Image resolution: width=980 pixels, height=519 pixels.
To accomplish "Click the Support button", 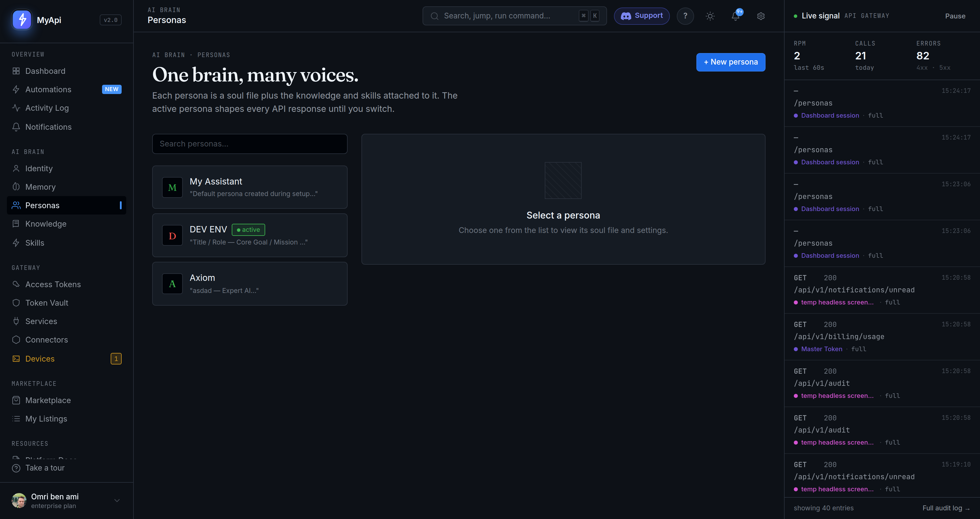I will tap(641, 16).
